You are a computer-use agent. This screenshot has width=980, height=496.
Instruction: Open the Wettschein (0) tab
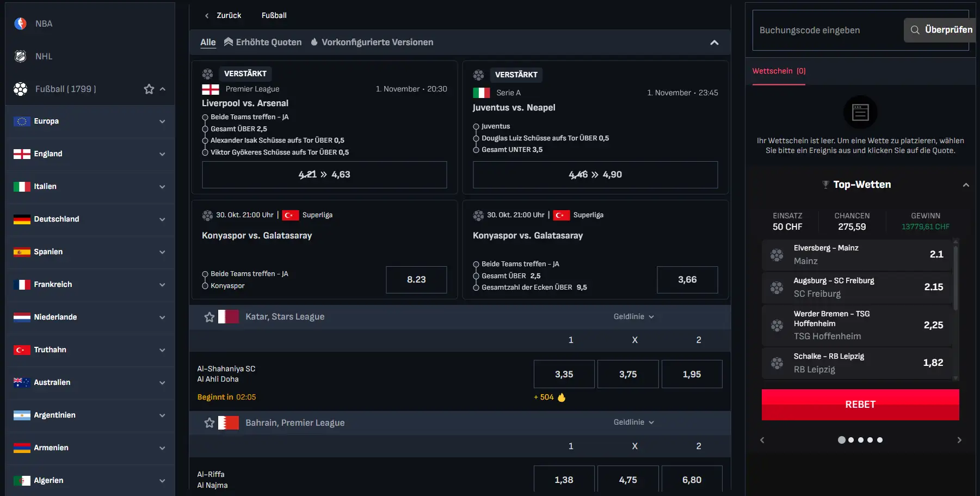pyautogui.click(x=779, y=71)
